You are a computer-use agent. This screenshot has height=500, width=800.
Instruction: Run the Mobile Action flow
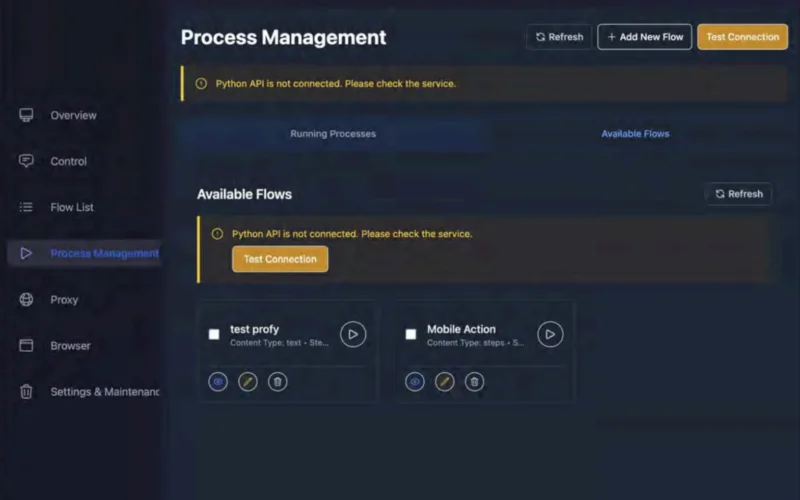tap(550, 334)
